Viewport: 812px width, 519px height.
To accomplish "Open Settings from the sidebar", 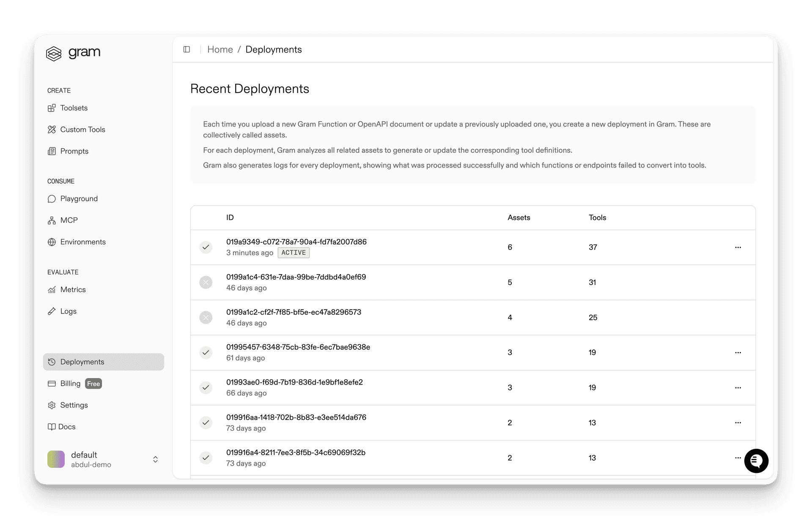I will [74, 405].
